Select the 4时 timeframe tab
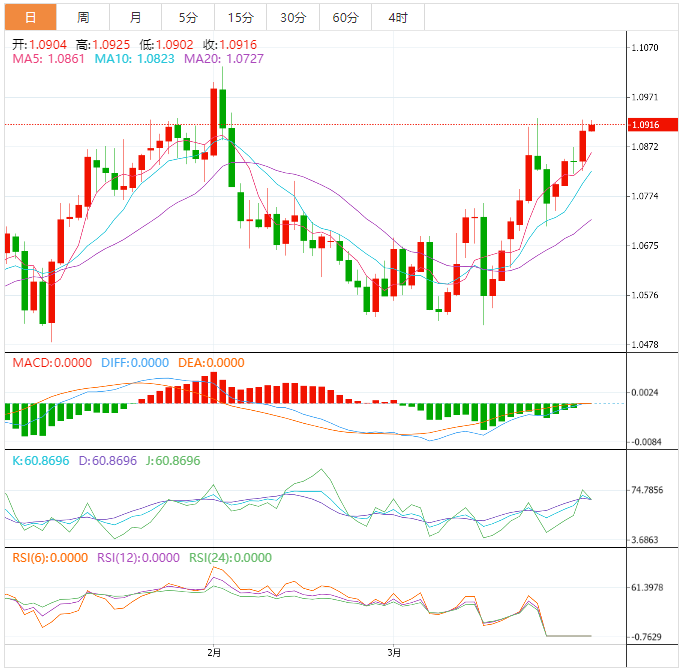Viewport: 683px width, 672px height. click(397, 17)
